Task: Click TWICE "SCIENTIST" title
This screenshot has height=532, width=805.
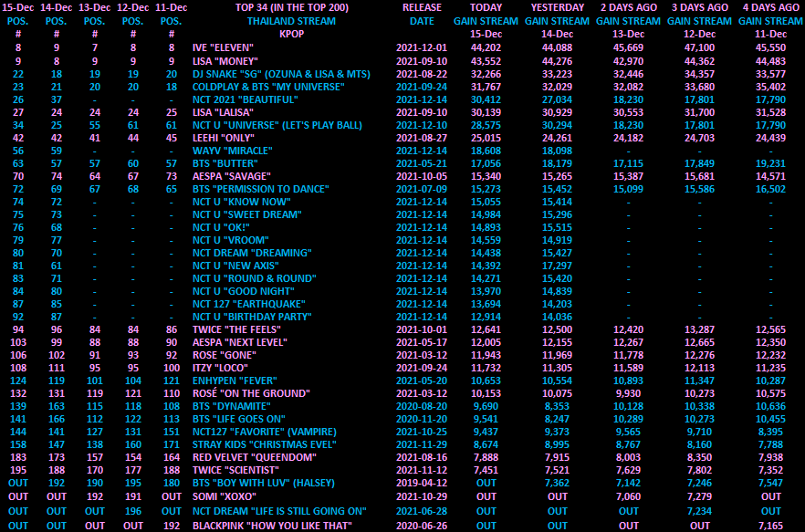Action: tap(235, 470)
